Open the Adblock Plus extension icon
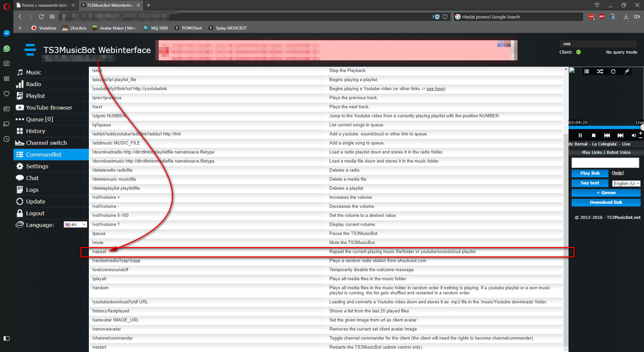This screenshot has width=644, height=352. pyautogui.click(x=602, y=17)
